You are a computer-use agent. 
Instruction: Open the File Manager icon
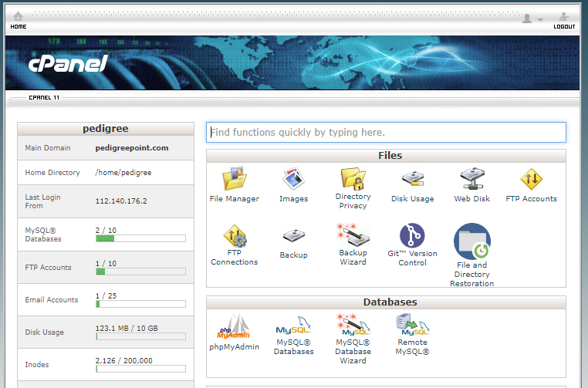(235, 179)
